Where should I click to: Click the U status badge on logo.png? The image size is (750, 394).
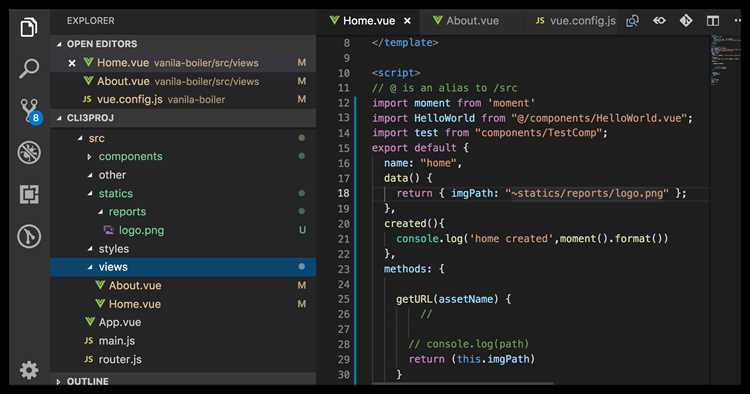302,230
